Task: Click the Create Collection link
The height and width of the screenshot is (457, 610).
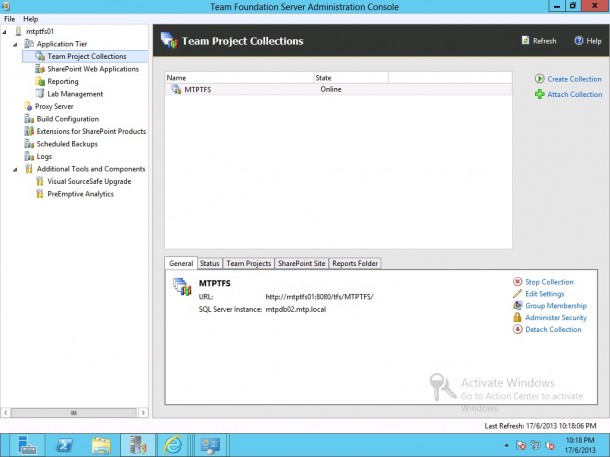Action: coord(574,79)
